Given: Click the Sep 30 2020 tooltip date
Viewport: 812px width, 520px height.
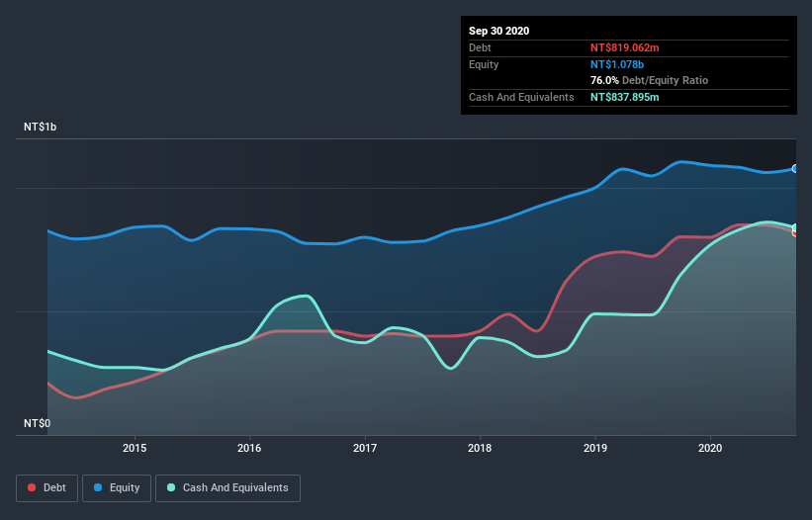Looking at the screenshot, I should click(498, 31).
